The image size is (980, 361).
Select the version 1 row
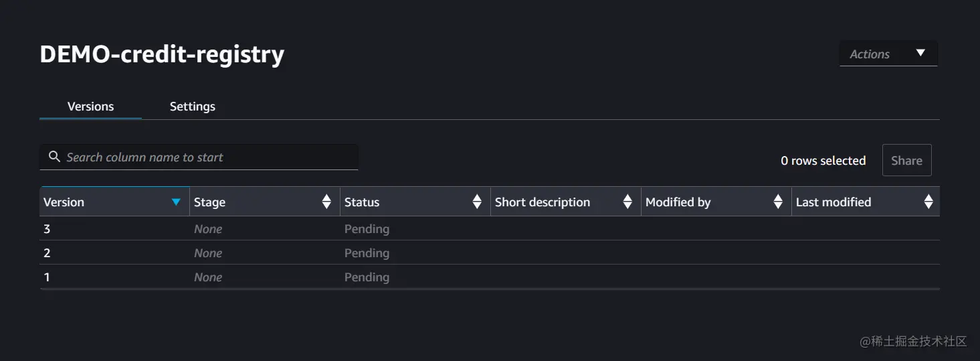[x=47, y=277]
